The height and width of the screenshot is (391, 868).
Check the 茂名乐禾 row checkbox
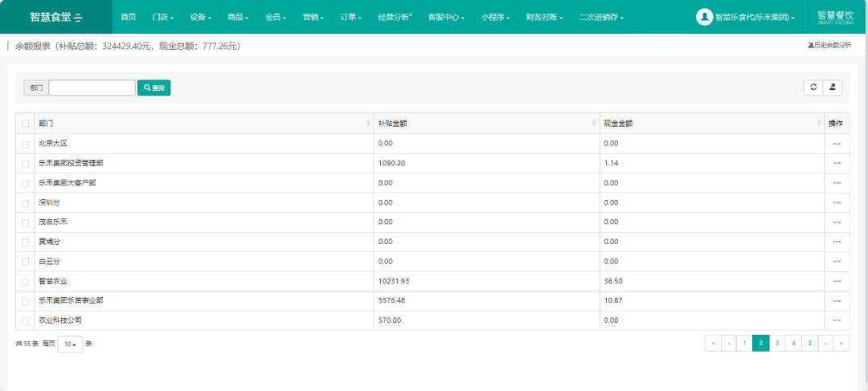pyautogui.click(x=25, y=223)
